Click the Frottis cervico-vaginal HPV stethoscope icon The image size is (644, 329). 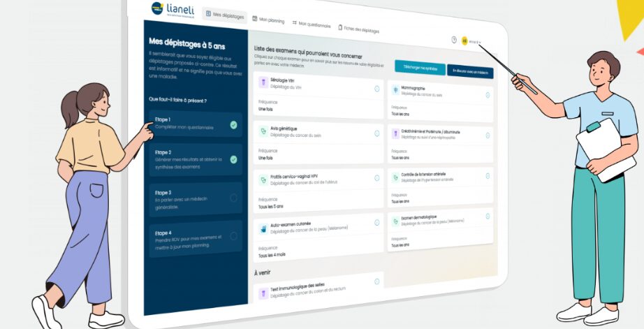pos(263,180)
